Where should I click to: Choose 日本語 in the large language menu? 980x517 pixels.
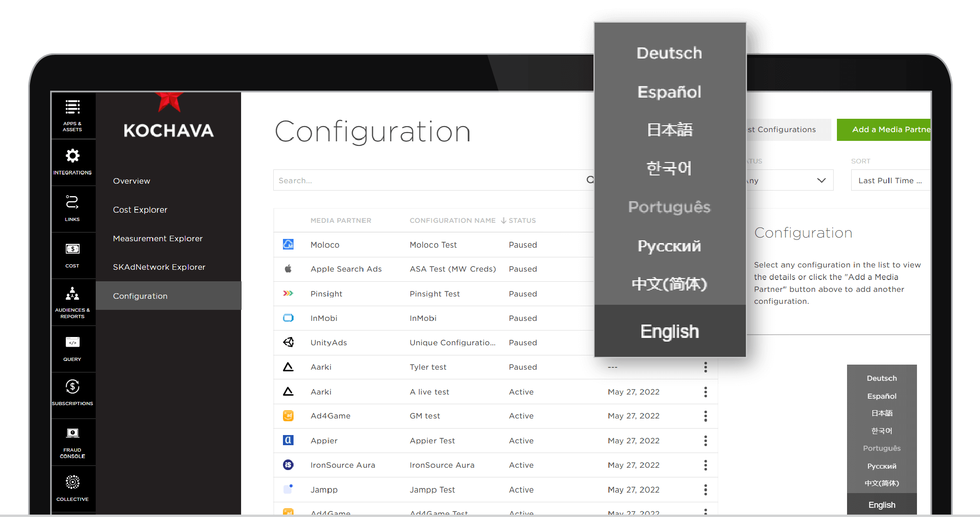click(x=669, y=130)
